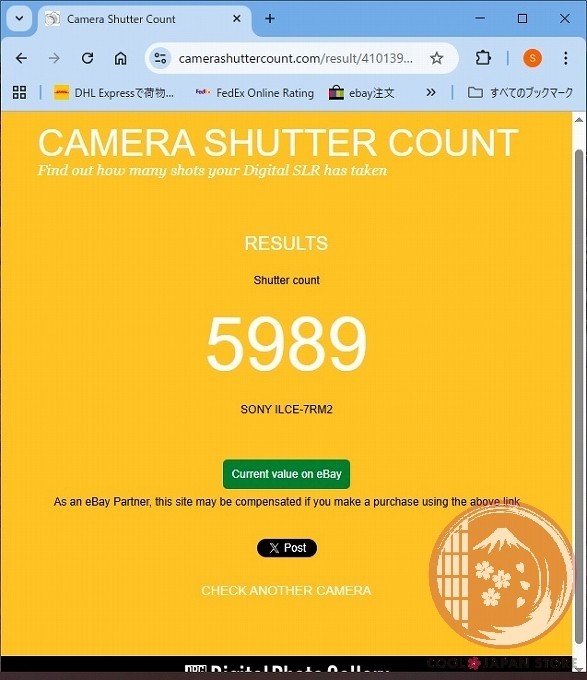This screenshot has width=587, height=680.
Task: Open a new tab with the plus button
Action: point(270,19)
